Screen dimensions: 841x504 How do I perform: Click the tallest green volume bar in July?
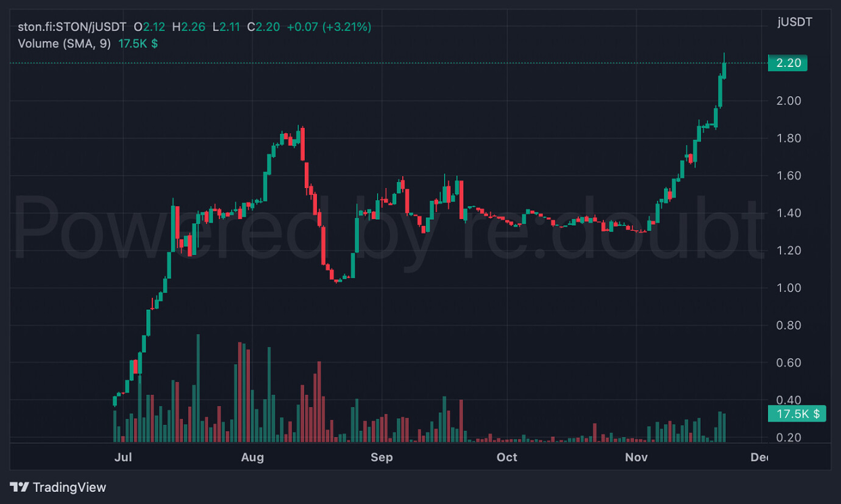click(198, 389)
